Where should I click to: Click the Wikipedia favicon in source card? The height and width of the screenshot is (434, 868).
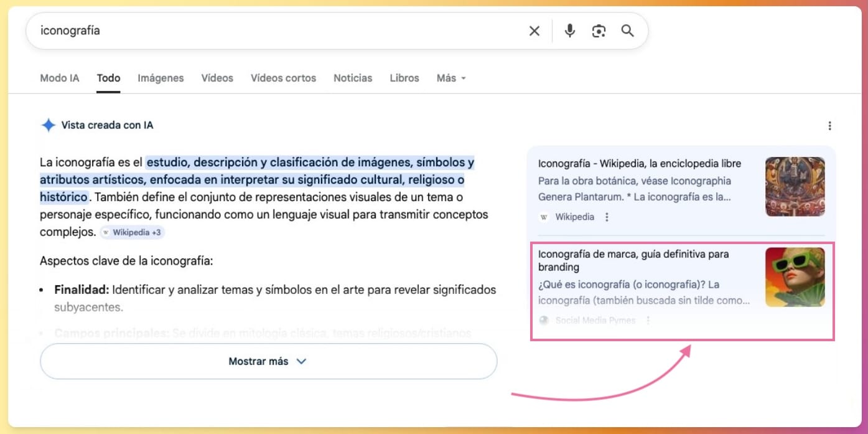544,217
